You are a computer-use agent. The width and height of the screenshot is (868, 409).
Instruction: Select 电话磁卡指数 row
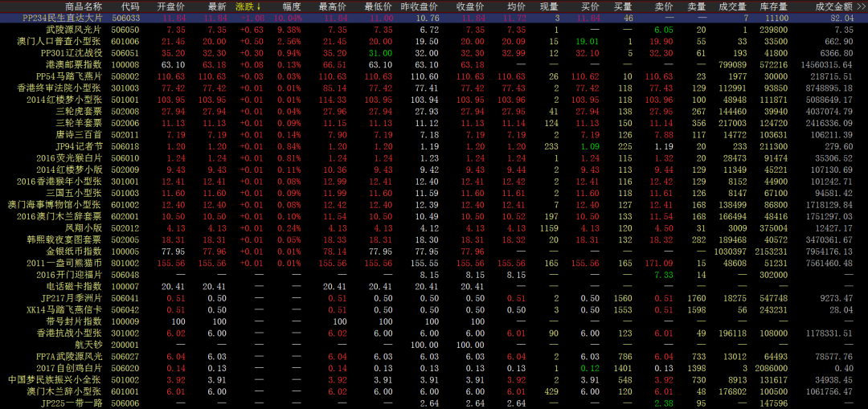pyautogui.click(x=434, y=287)
